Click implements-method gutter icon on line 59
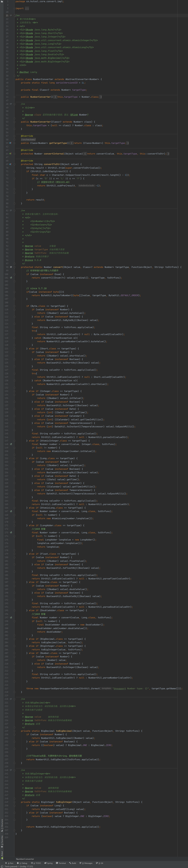The height and width of the screenshot is (868, 188). pyautogui.click(x=11, y=143)
